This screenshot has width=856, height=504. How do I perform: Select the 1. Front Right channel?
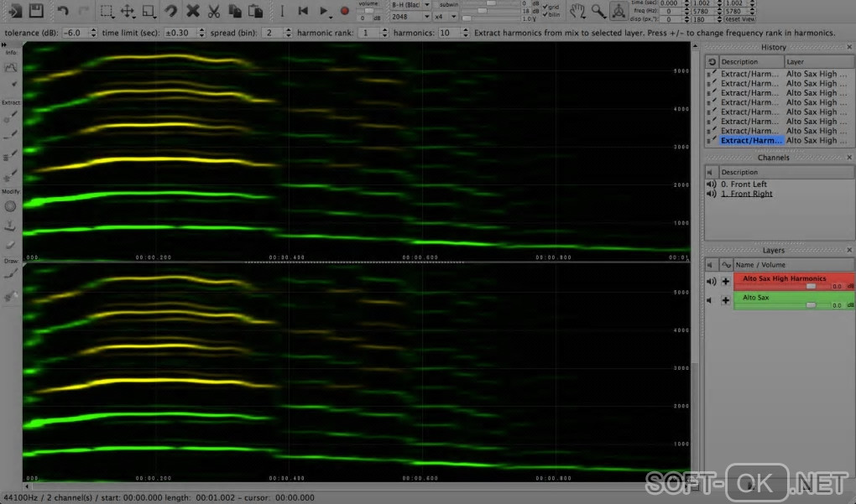[x=746, y=194]
